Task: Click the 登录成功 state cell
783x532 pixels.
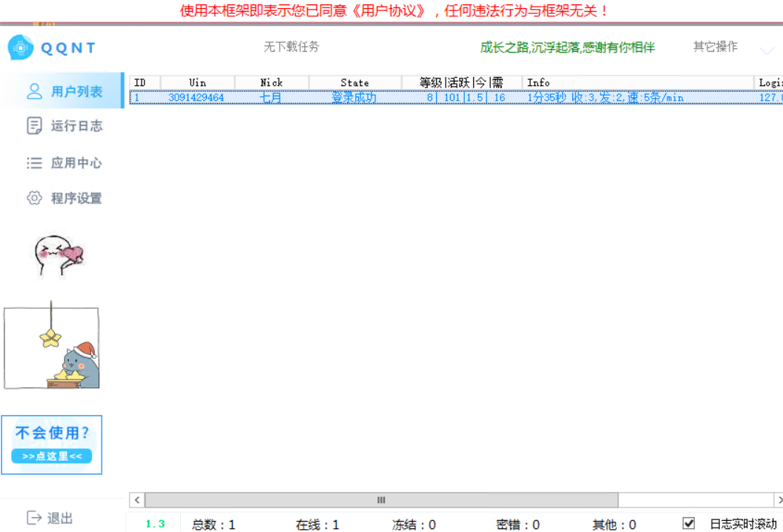Action: [x=354, y=97]
